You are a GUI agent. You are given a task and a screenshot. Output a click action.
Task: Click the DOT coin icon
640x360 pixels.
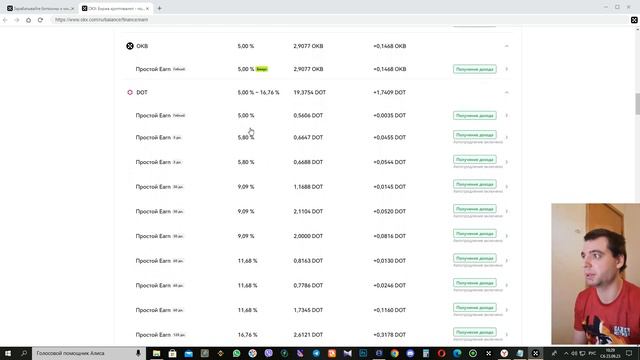point(130,93)
